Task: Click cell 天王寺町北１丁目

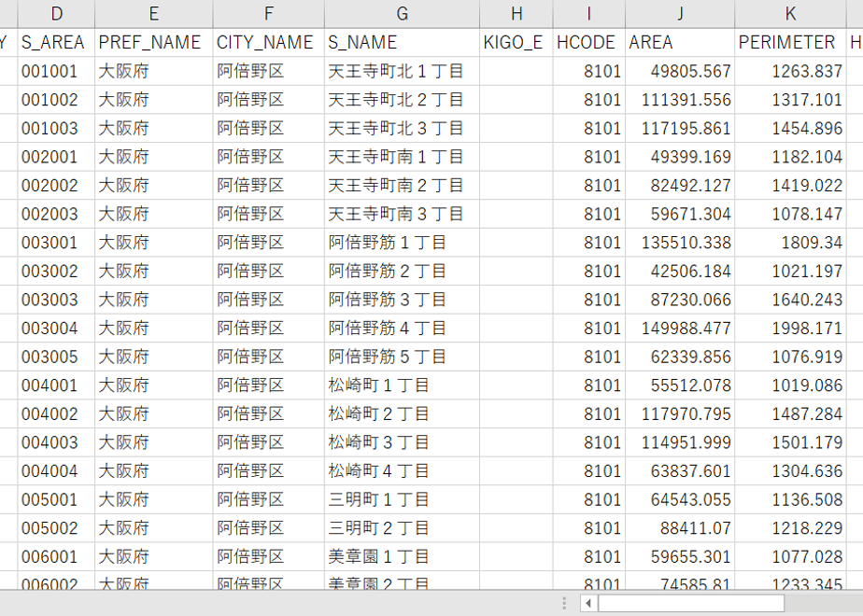Action: point(402,71)
